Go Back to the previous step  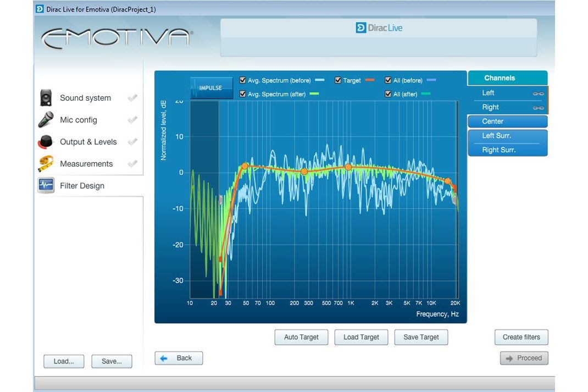tap(179, 358)
